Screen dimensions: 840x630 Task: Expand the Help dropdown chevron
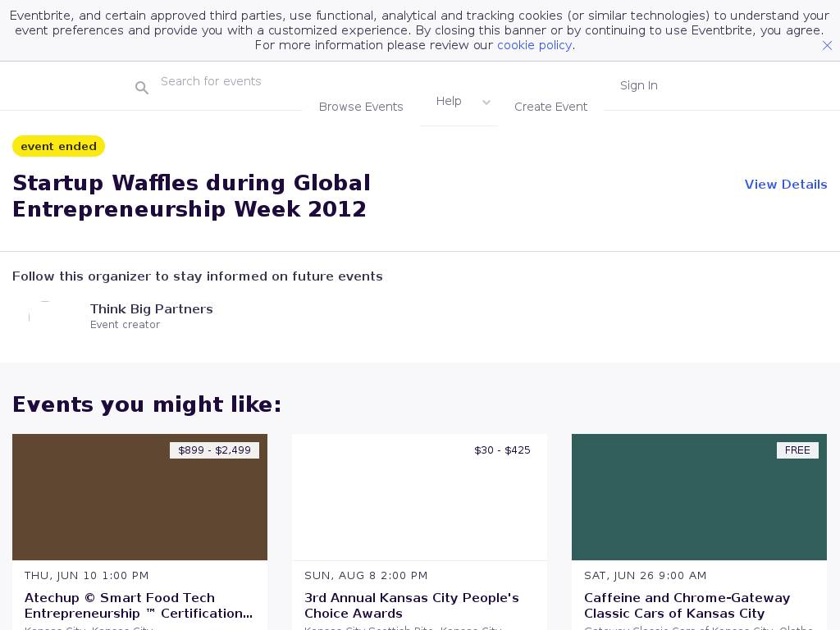pos(486,103)
